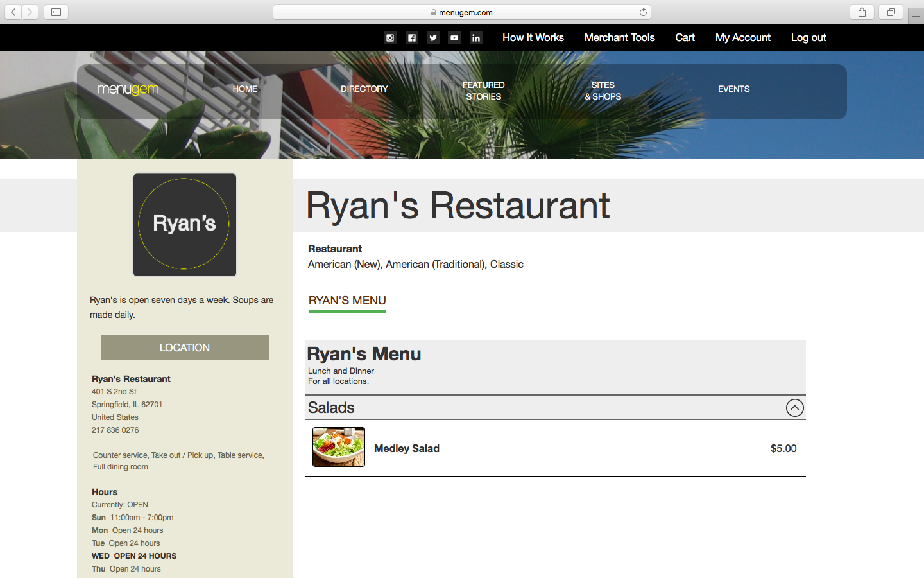Open the LinkedIn social icon
924x578 pixels.
click(476, 38)
